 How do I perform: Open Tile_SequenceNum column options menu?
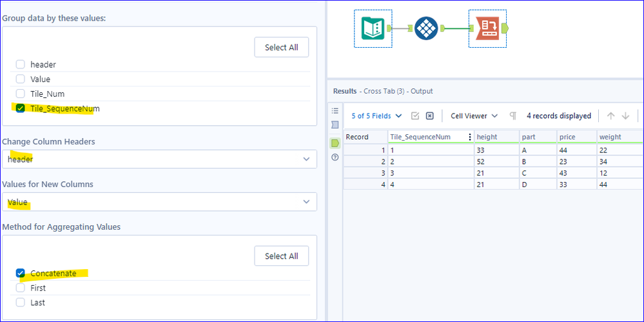pos(470,137)
